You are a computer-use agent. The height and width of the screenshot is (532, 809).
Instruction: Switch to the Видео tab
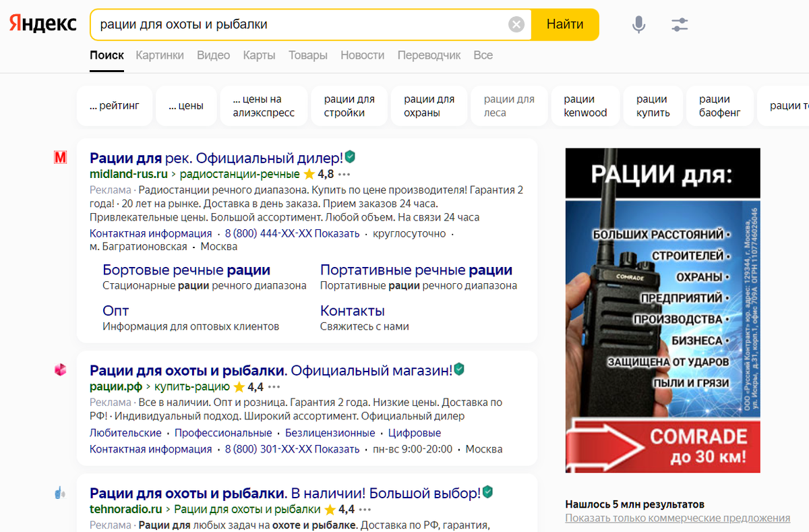click(x=213, y=55)
